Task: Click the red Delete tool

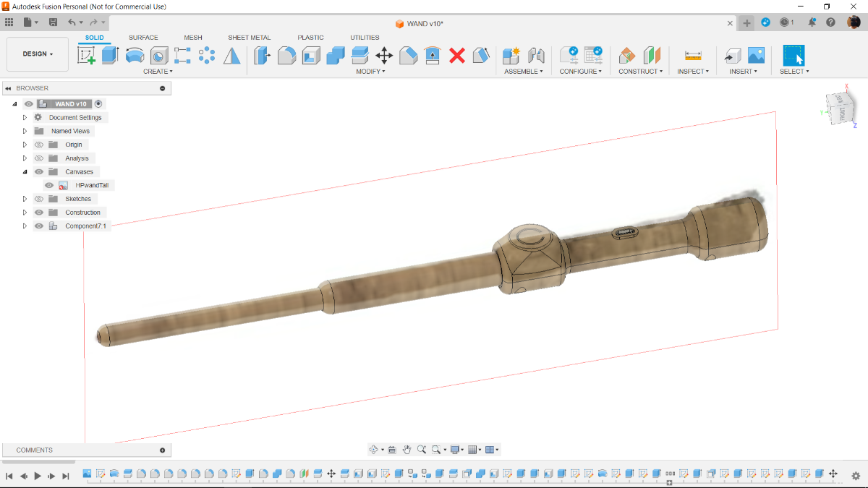Action: click(457, 56)
